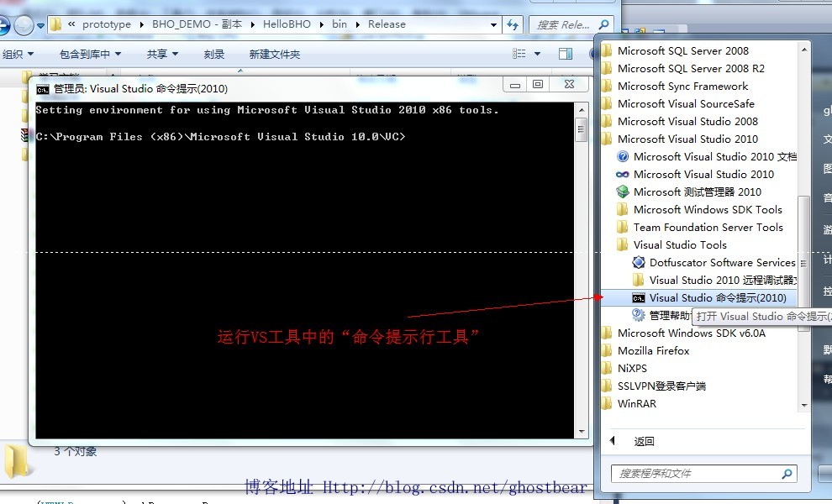This screenshot has width=832, height=504.
Task: Launch Microsoft 测试管理器 2010
Action: [x=689, y=192]
